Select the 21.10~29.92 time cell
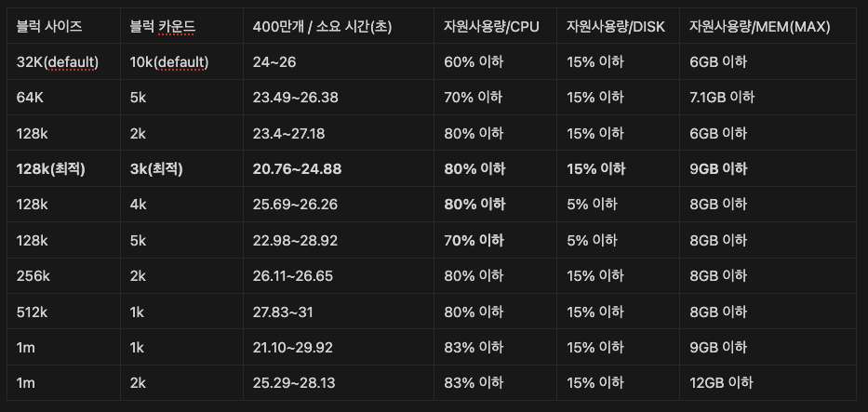Viewport: 868px width, 412px height. [x=339, y=347]
